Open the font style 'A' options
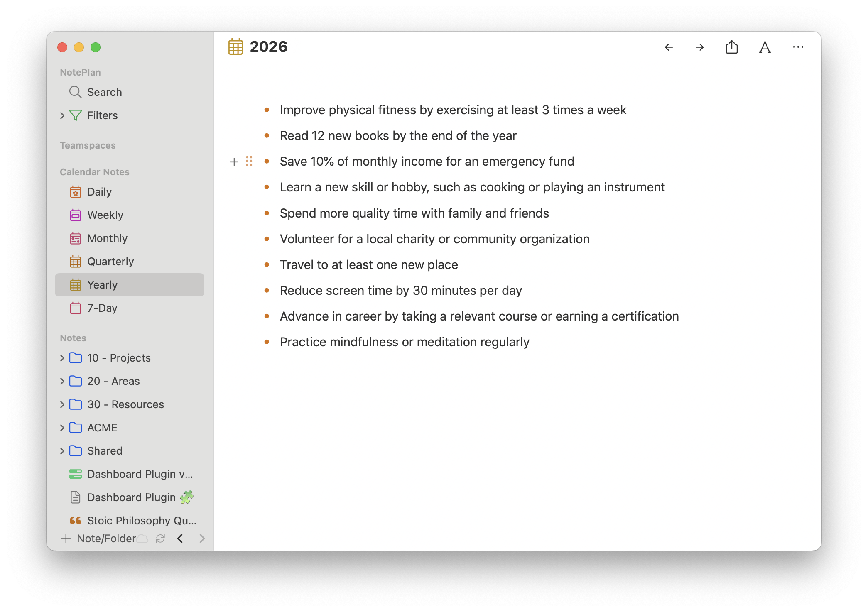 pyautogui.click(x=765, y=47)
